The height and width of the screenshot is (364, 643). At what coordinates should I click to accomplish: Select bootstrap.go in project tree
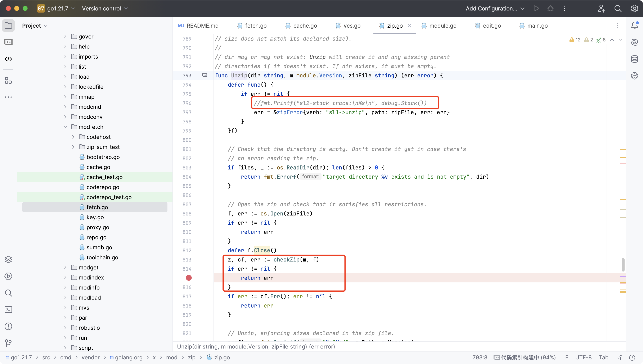point(103,157)
